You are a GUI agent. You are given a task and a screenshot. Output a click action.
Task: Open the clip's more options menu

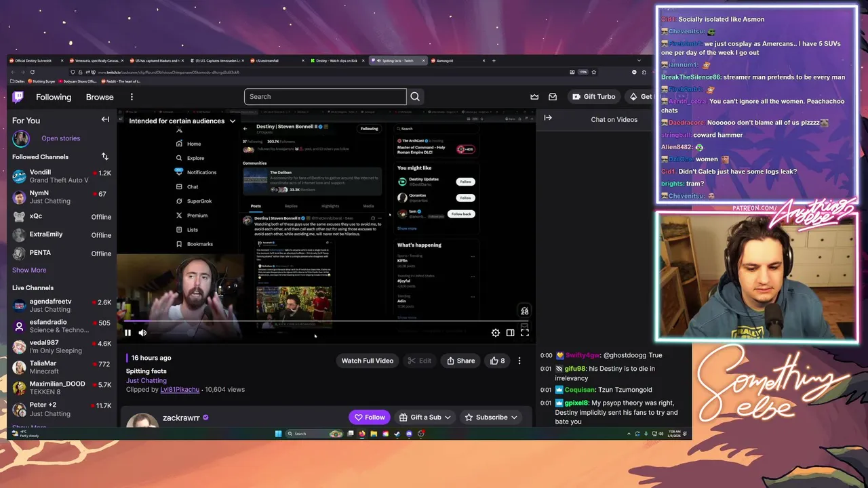[x=519, y=361]
